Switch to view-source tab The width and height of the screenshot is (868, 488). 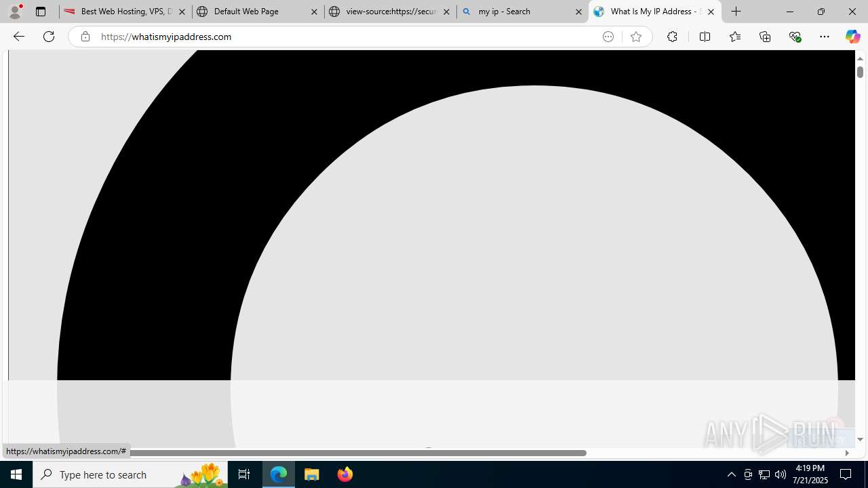point(390,12)
